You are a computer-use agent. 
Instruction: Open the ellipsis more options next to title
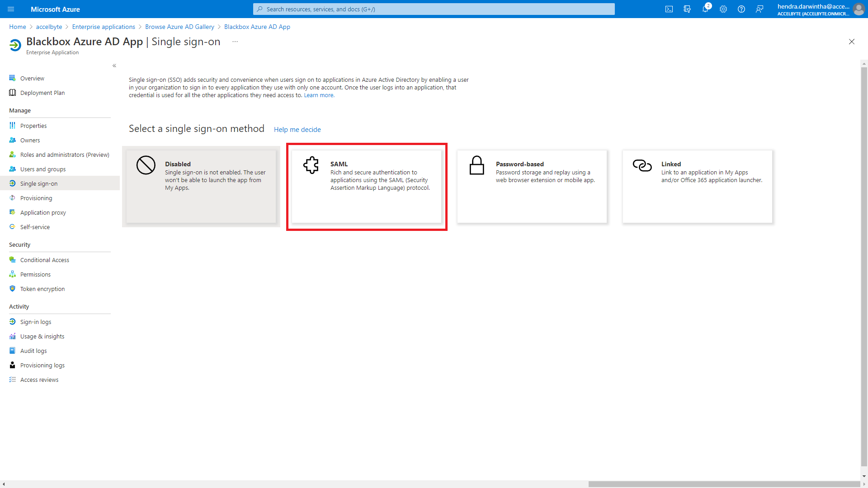235,42
